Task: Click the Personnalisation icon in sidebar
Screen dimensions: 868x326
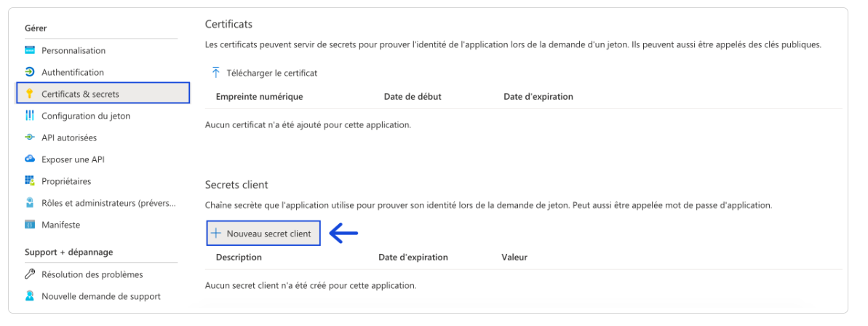Action: coord(30,50)
